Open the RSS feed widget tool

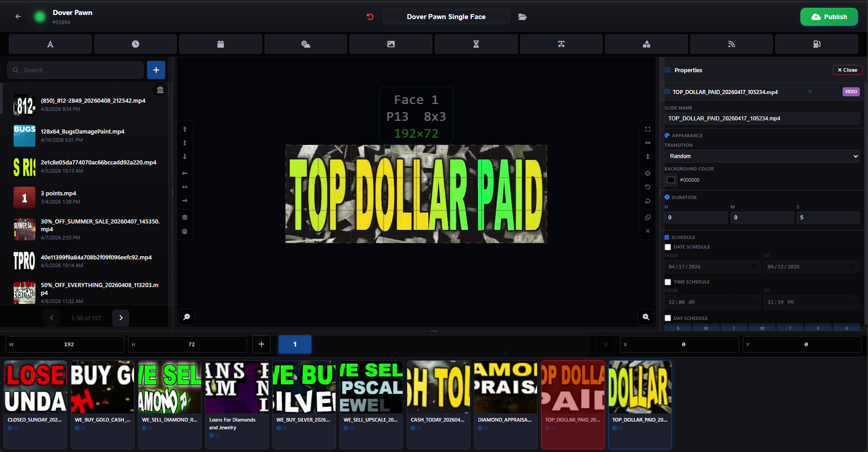pyautogui.click(x=731, y=44)
